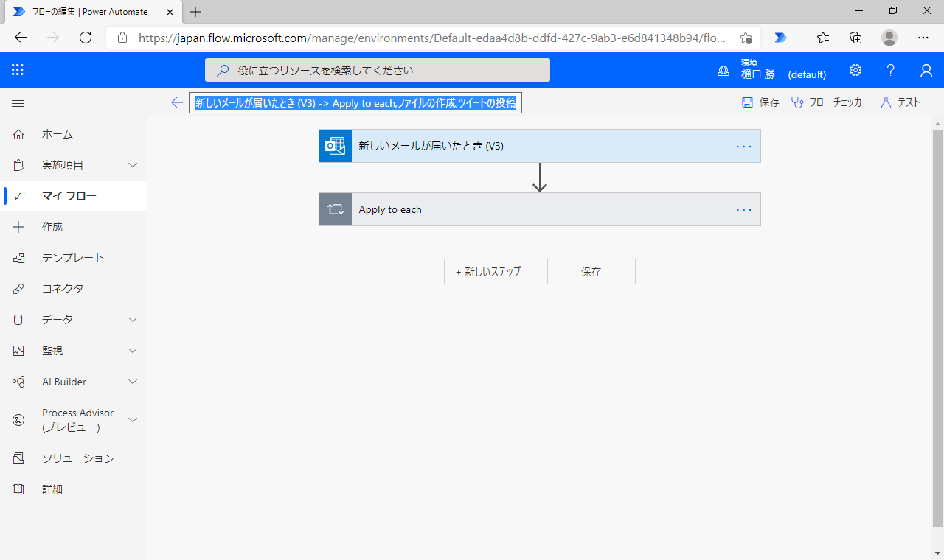Refresh the browser page

pyautogui.click(x=86, y=38)
